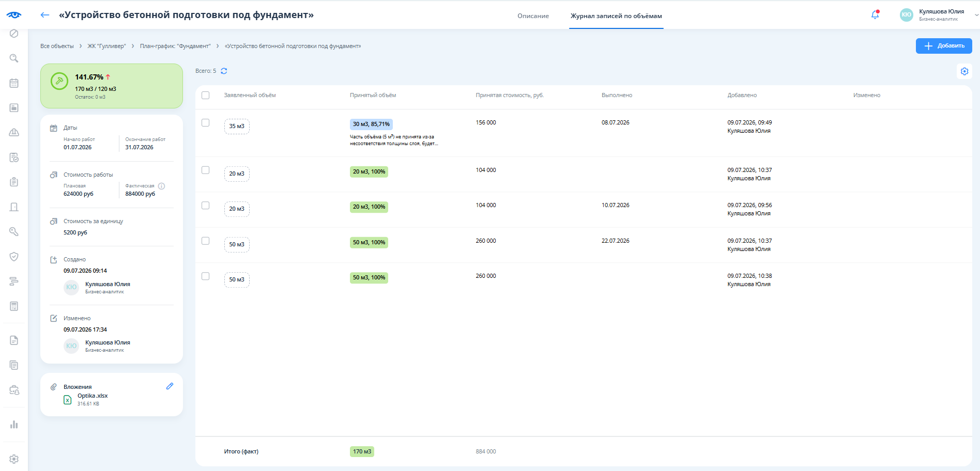Expand the user profile dropdown arrow
980x471 pixels.
click(976, 15)
